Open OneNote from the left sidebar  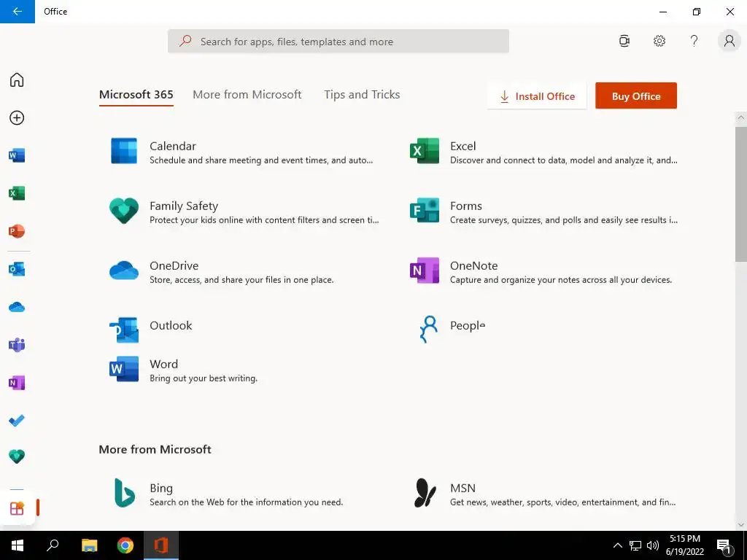pos(17,383)
